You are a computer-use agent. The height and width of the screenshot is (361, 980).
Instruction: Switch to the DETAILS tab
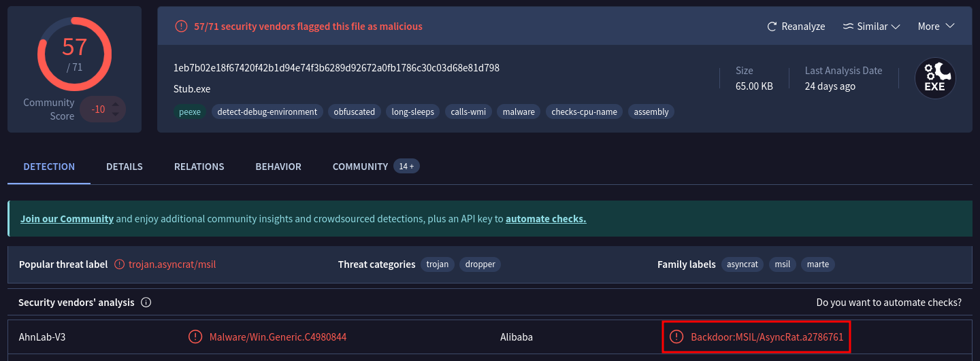click(125, 167)
